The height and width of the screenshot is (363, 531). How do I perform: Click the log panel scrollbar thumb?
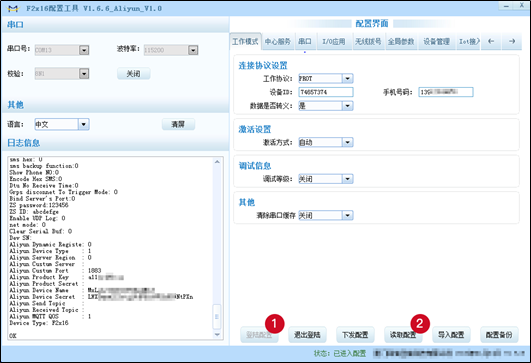coord(217,316)
